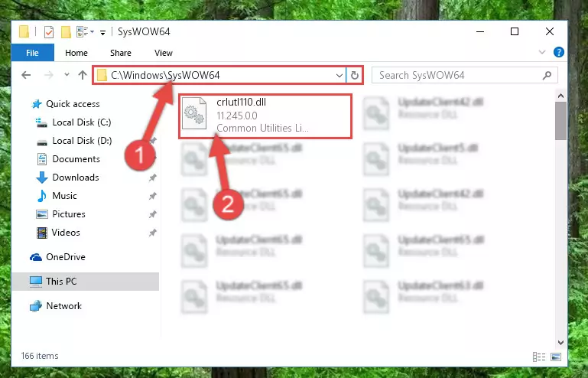
Task: Minimize the SysWOW64 window
Action: coord(480,32)
